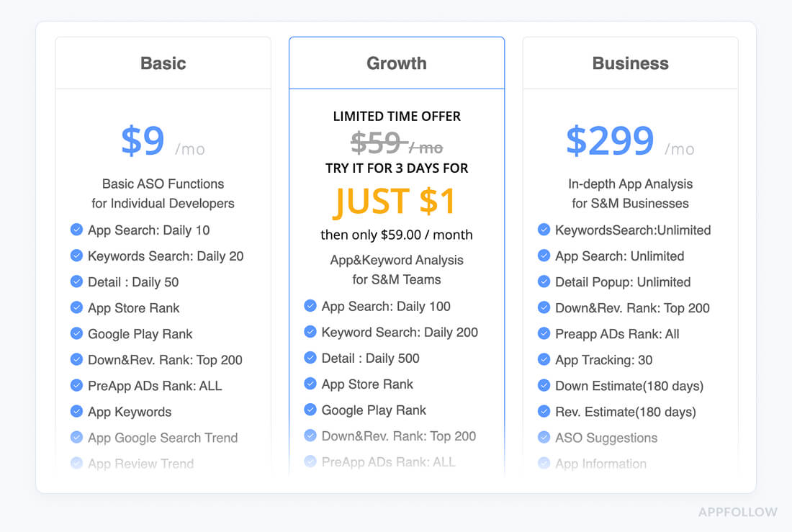792x532 pixels.
Task: Click the check icon for Google Play Rank in Basic
Action: tap(76, 333)
